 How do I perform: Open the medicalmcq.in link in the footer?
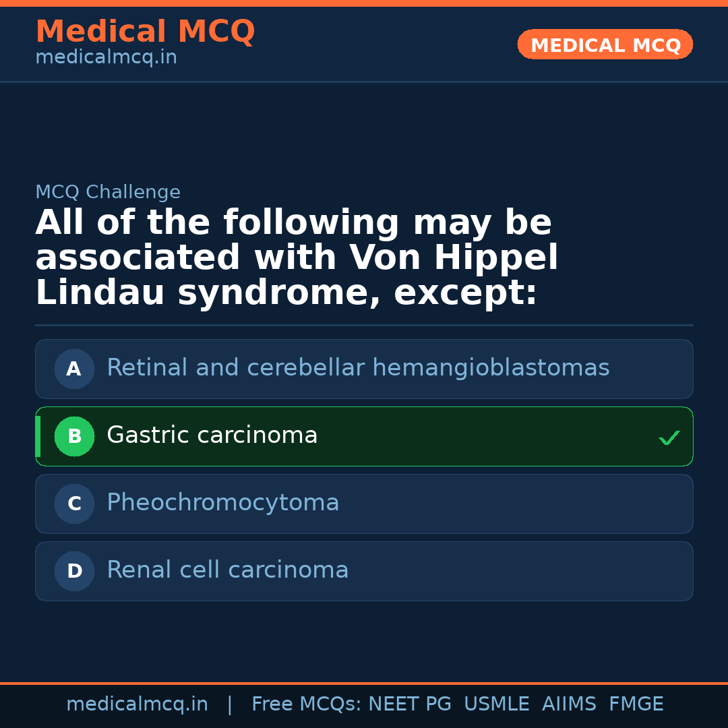pyautogui.click(x=137, y=704)
